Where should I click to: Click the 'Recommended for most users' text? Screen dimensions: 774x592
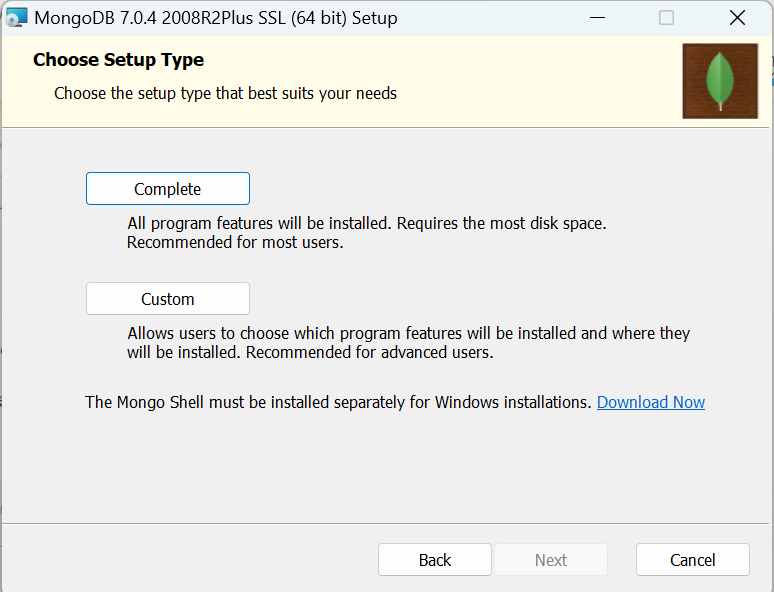235,242
